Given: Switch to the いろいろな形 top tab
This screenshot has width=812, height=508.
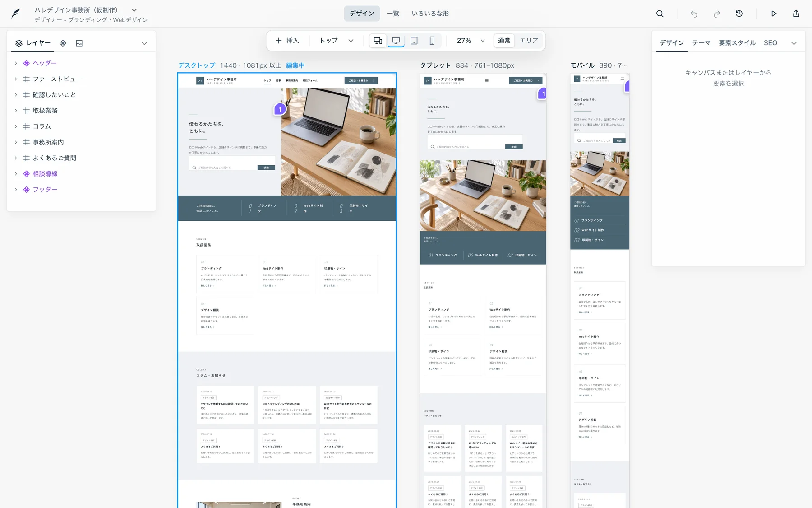Looking at the screenshot, I should pyautogui.click(x=430, y=14).
